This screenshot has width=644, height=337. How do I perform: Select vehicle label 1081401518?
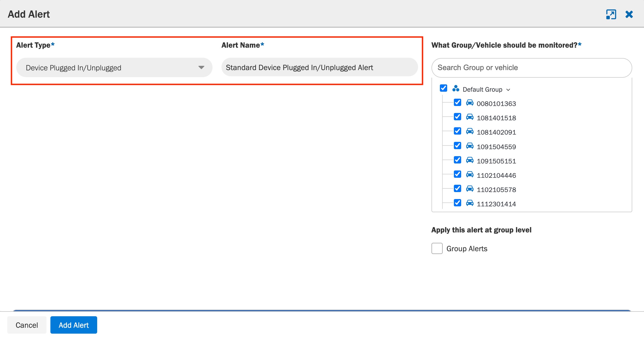(496, 118)
